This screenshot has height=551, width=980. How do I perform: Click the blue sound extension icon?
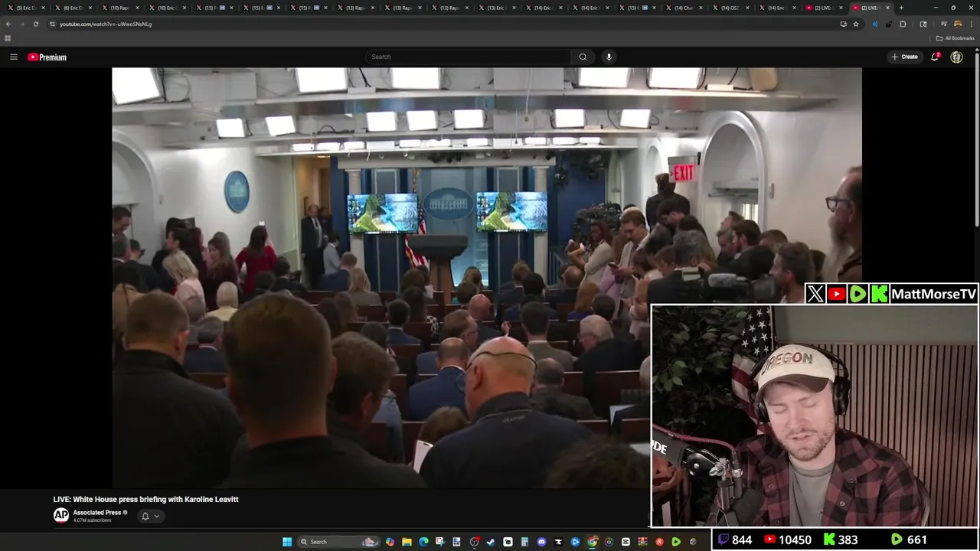click(875, 24)
